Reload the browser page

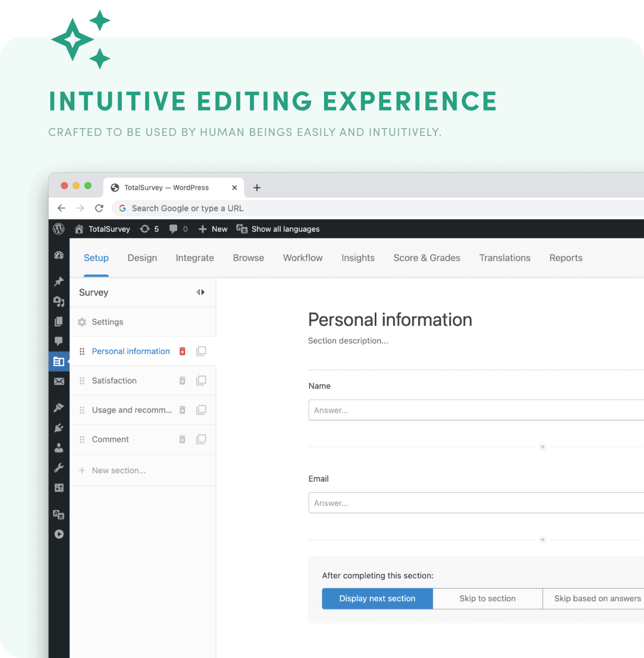pyautogui.click(x=99, y=208)
